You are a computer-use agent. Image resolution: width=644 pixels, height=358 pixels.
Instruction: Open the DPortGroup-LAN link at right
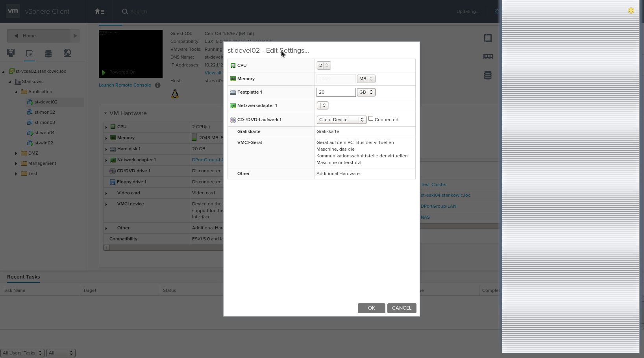(x=439, y=206)
